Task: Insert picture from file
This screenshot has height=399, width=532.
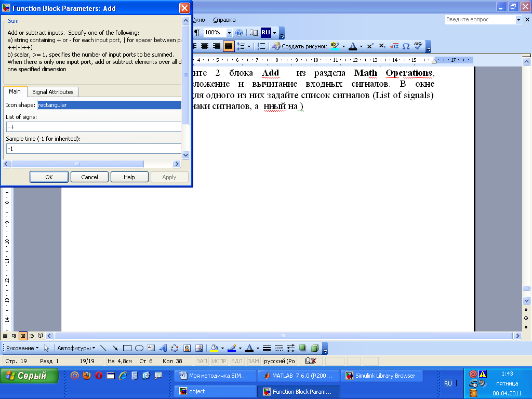Action: tap(199, 348)
